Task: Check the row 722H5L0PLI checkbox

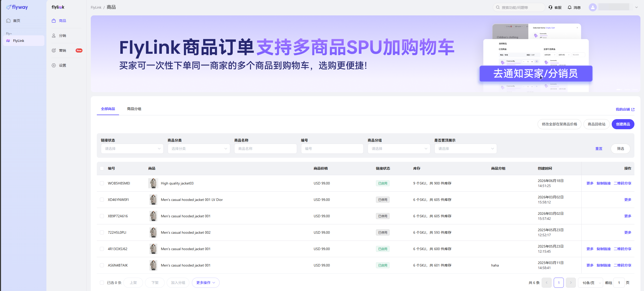Action: coord(102,232)
